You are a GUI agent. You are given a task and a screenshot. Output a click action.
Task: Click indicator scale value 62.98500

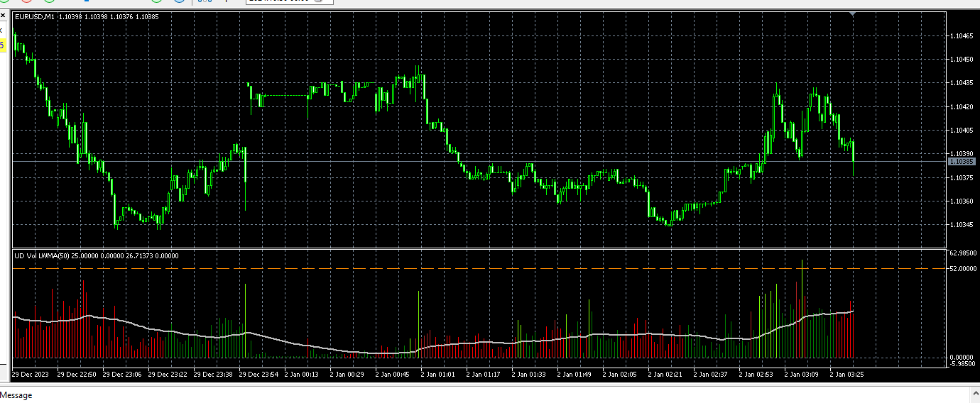click(964, 253)
